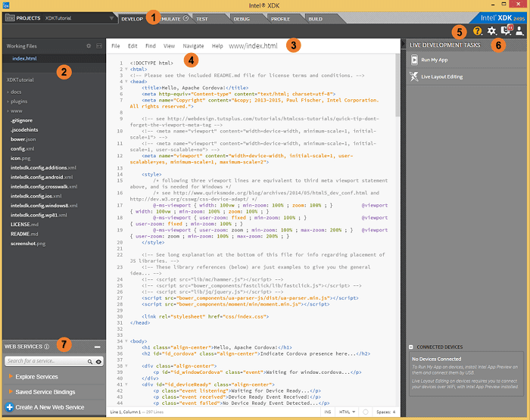
Task: Switch to the Profile tab
Action: point(281,19)
